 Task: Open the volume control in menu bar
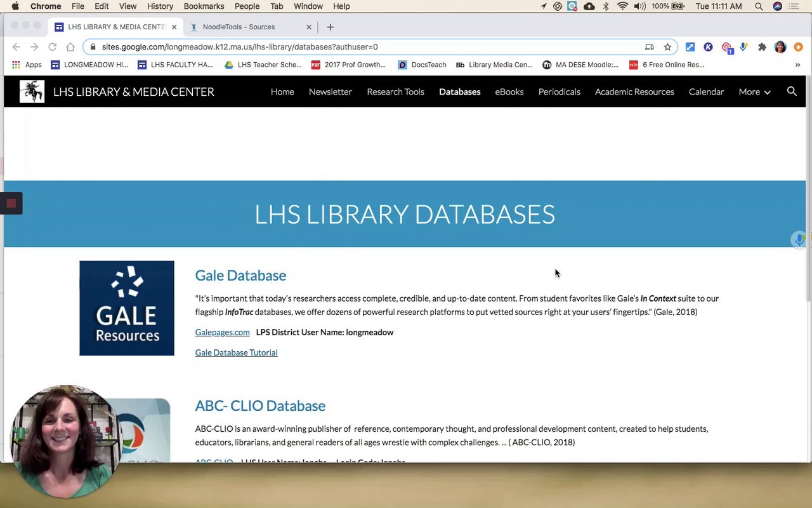[x=639, y=6]
